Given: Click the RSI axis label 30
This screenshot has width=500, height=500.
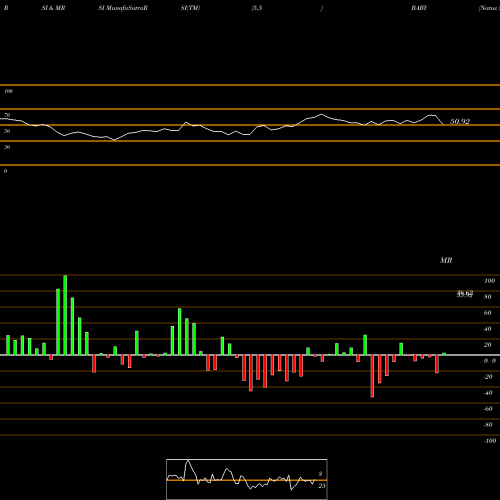Looking at the screenshot, I should (7, 147).
